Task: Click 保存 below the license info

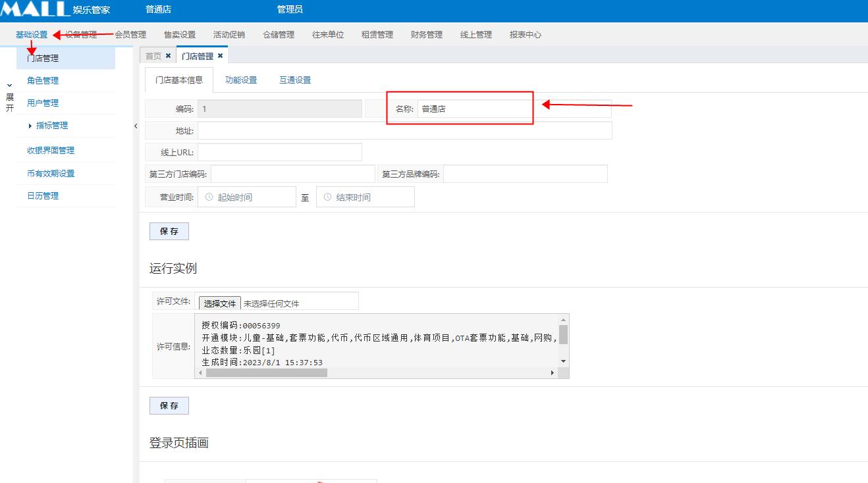Action: pos(169,406)
